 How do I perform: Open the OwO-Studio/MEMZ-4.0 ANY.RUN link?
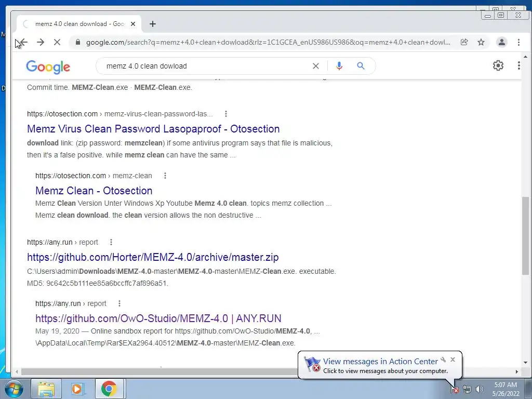click(x=158, y=318)
